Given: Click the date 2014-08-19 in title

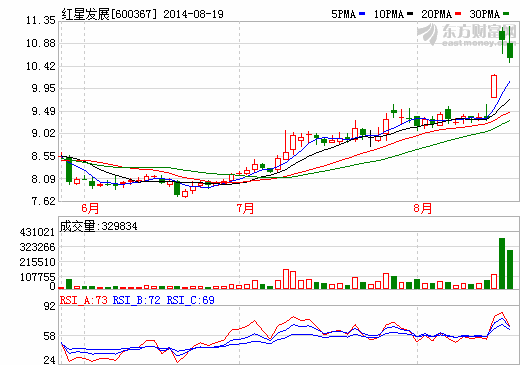Looking at the screenshot, I should pyautogui.click(x=193, y=14).
